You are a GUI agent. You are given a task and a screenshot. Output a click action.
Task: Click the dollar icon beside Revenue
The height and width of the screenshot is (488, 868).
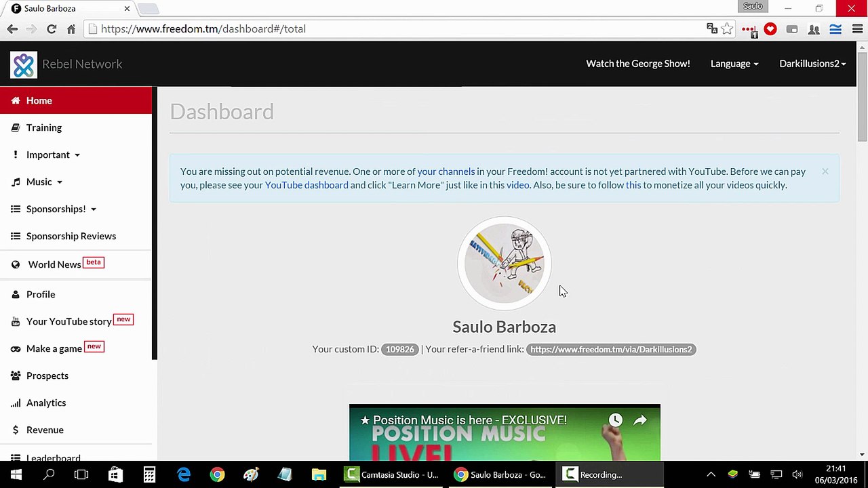(16, 430)
